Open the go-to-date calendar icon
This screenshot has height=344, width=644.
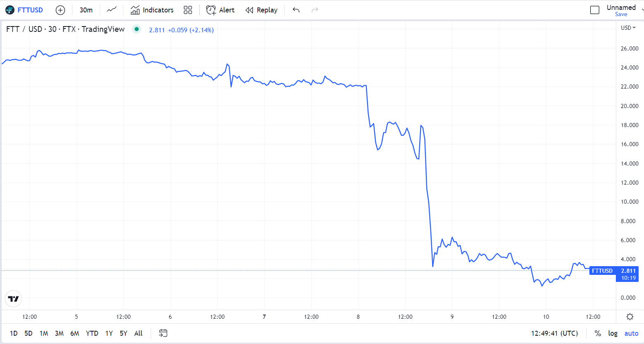point(163,333)
